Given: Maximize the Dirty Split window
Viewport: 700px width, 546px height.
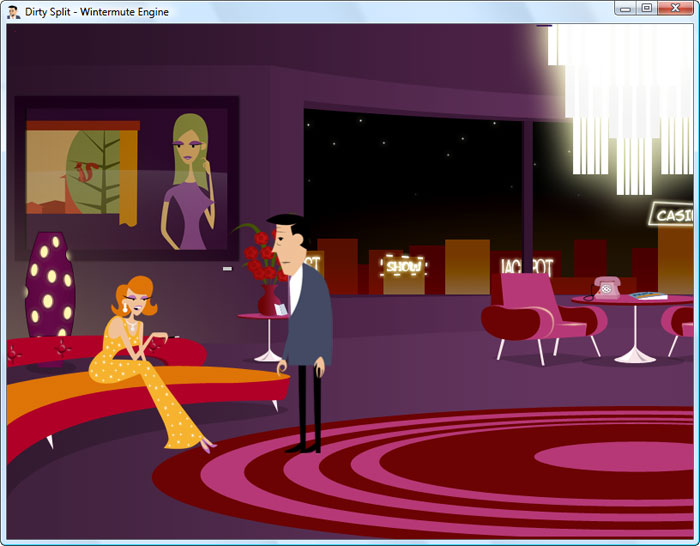Looking at the screenshot, I should [x=646, y=8].
